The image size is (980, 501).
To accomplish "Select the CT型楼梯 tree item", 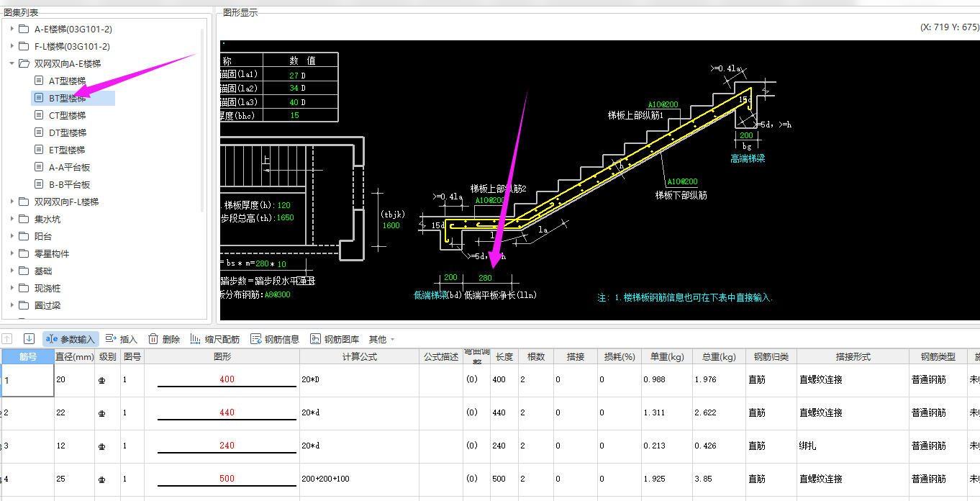I will pyautogui.click(x=68, y=115).
